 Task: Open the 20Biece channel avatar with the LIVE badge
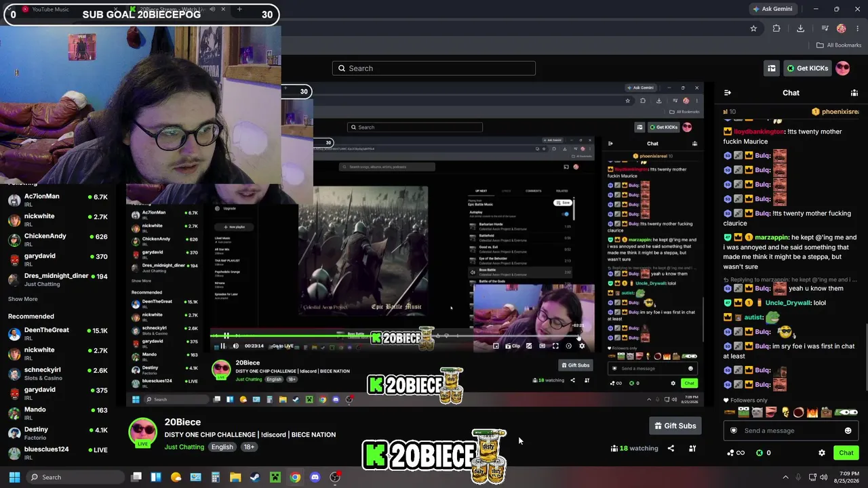[143, 432]
